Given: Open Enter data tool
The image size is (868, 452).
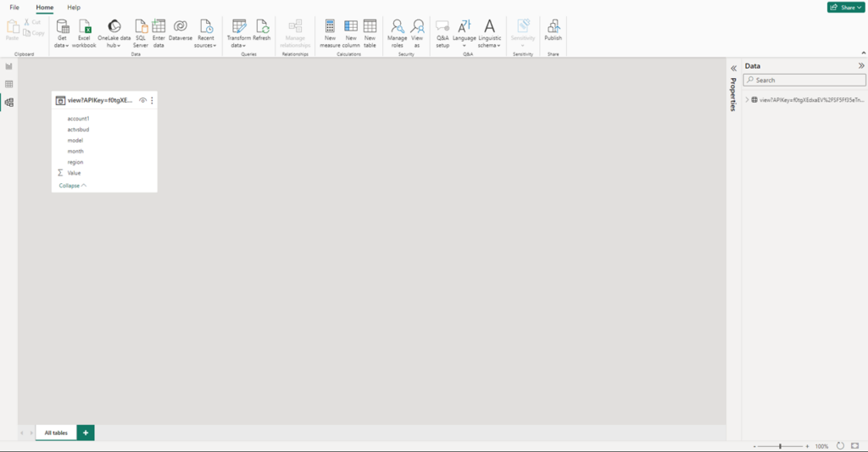Looking at the screenshot, I should [159, 34].
